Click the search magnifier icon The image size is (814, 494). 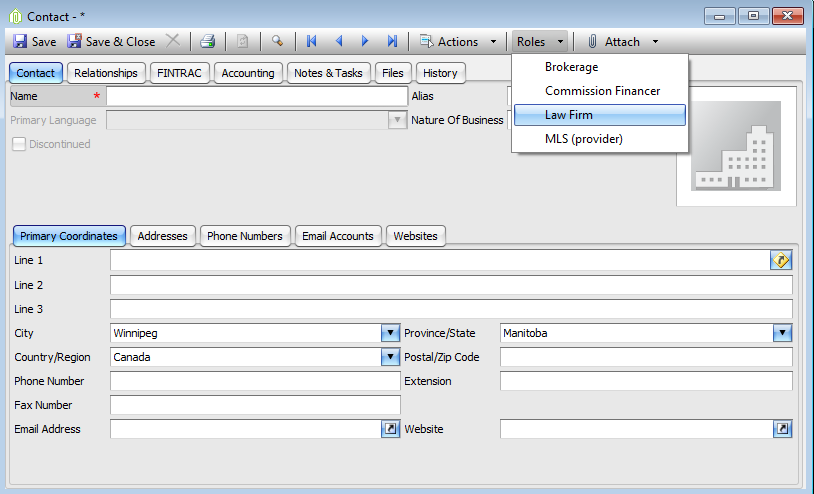click(x=277, y=41)
